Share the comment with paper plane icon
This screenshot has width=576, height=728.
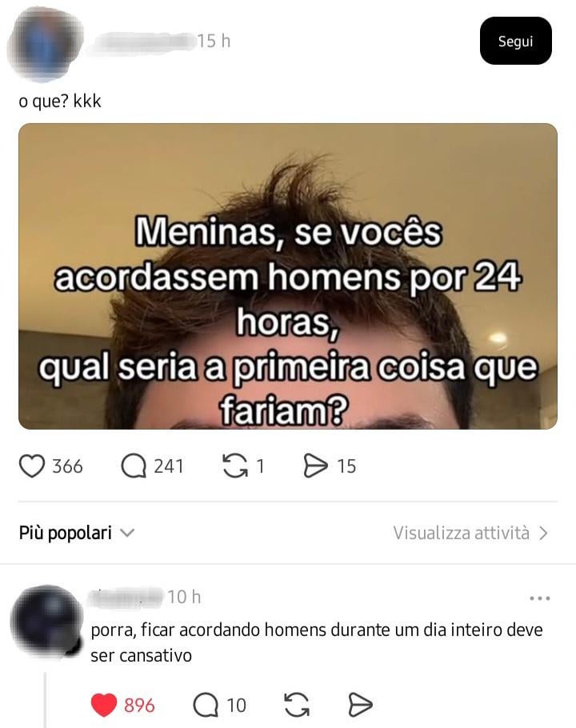pyautogui.click(x=360, y=706)
